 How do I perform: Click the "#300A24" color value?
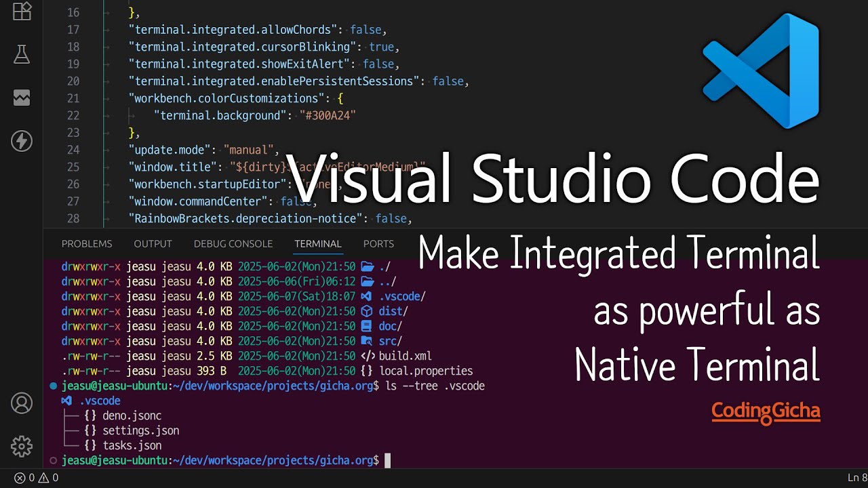328,116
